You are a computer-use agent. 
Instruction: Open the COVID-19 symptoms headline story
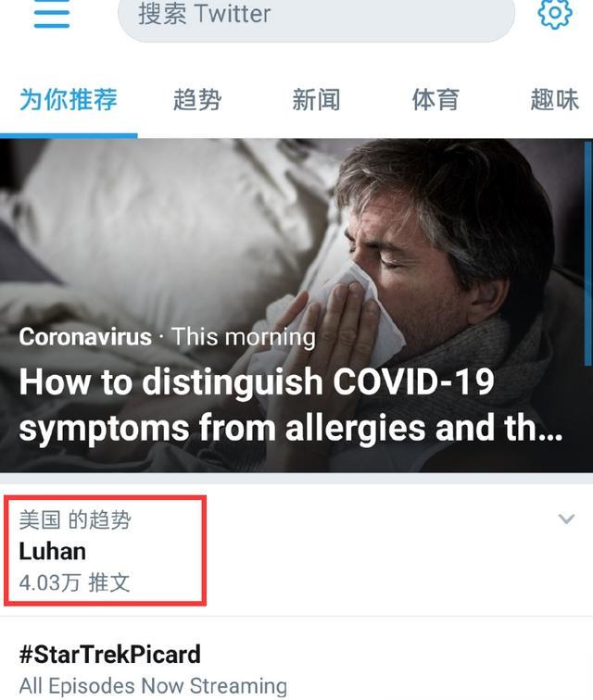pos(290,405)
